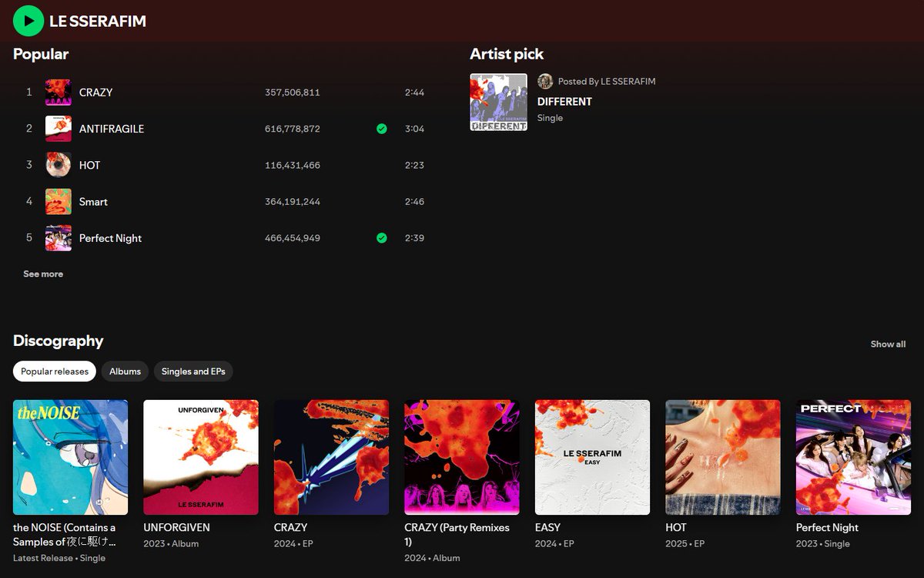Screen dimensions: 924x578
Task: Open Perfect Night single cover in discography
Action: click(853, 457)
